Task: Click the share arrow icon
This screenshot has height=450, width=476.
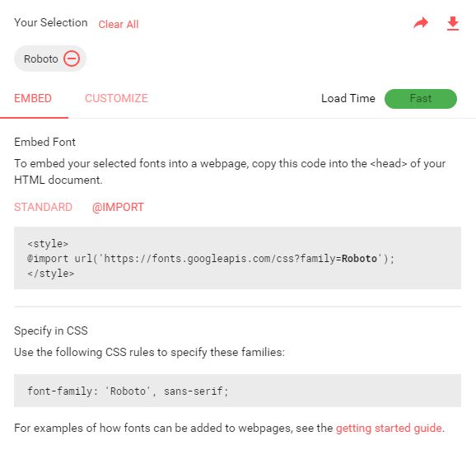Action: pyautogui.click(x=421, y=23)
